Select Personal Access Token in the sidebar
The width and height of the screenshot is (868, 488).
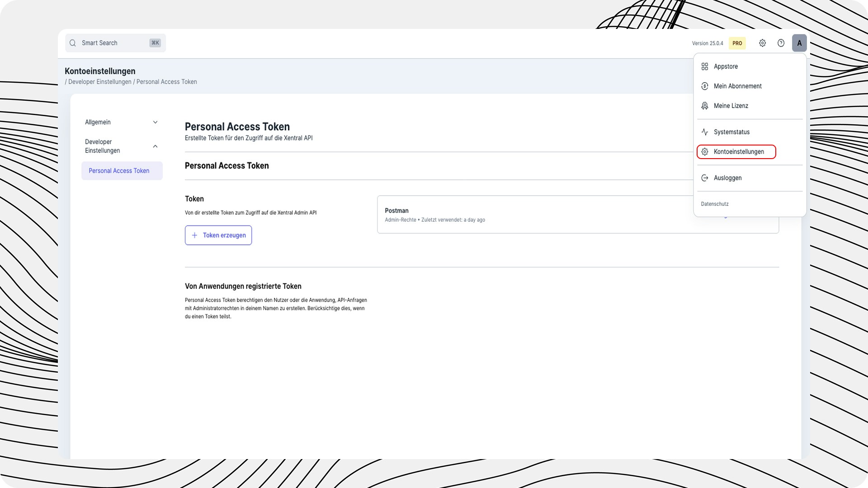[122, 171]
